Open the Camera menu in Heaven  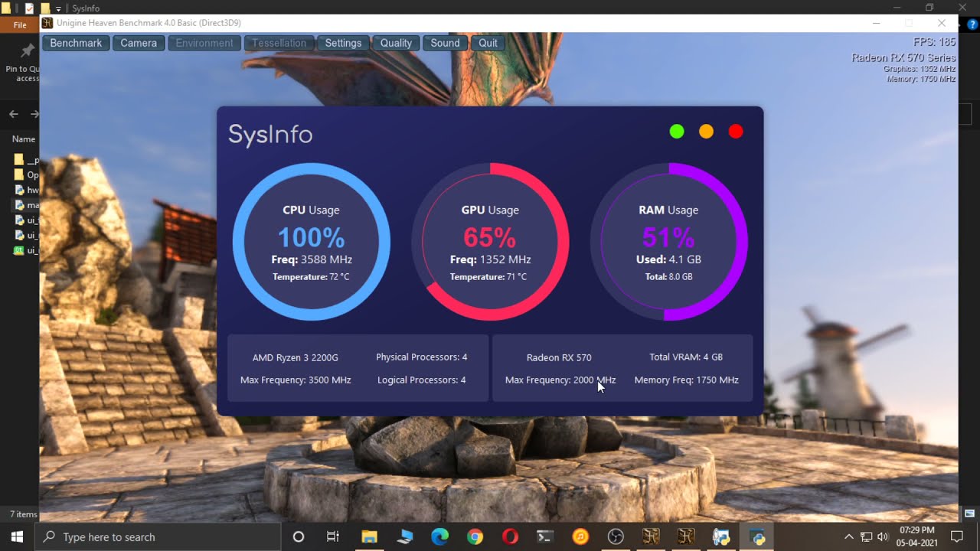tap(139, 43)
